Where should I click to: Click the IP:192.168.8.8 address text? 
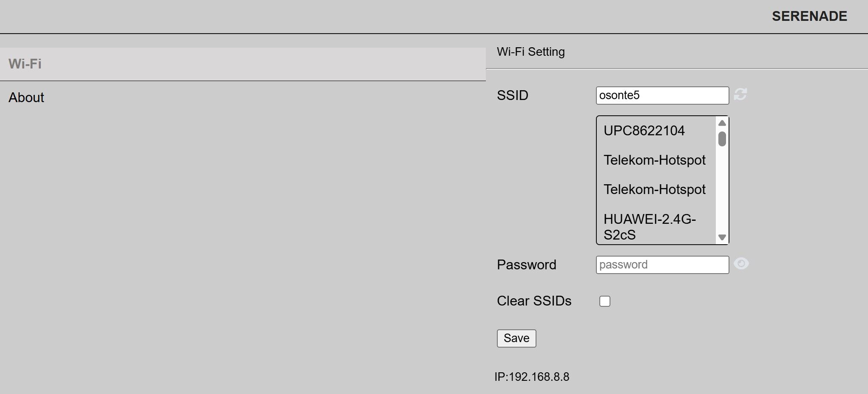(x=531, y=377)
